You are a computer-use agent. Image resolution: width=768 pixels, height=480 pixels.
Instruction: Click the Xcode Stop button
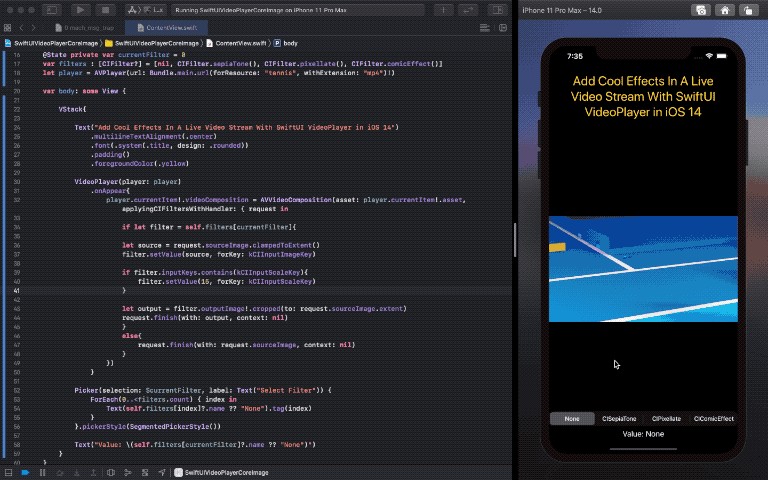(105, 10)
